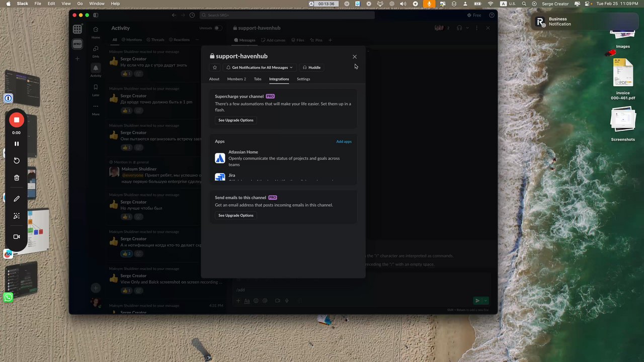This screenshot has height=362, width=644.
Task: Toggle camera in recording toolbar
Action: [17, 237]
